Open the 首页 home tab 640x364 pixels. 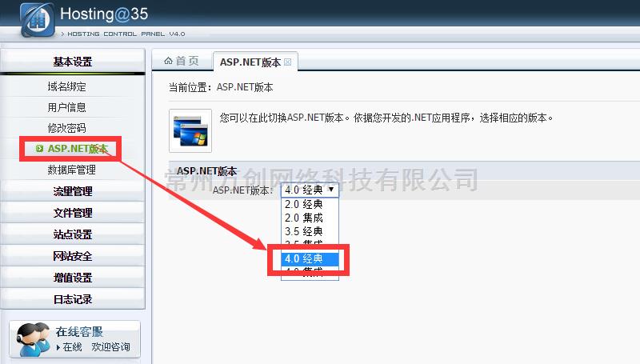(x=182, y=62)
